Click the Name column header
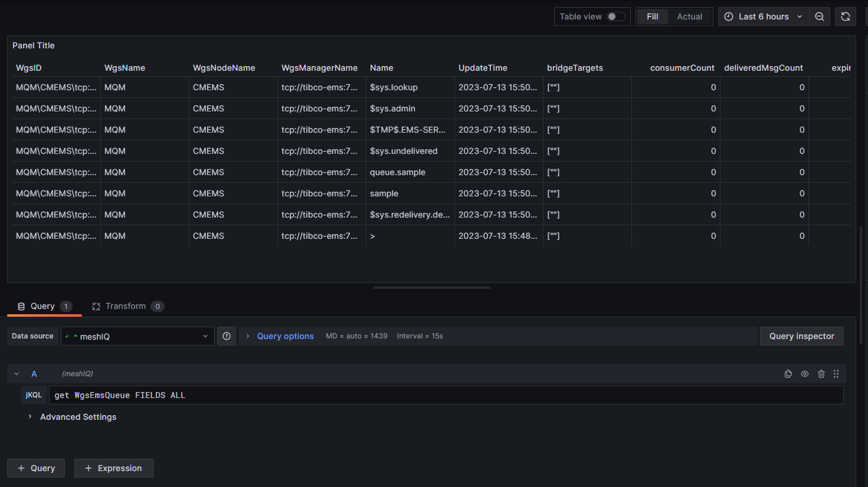 click(x=382, y=68)
